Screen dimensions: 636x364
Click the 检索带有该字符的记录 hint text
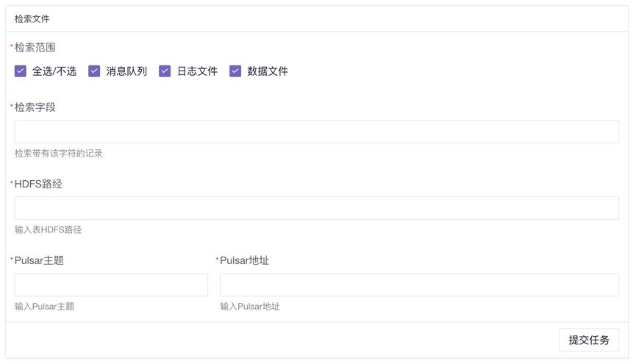59,154
